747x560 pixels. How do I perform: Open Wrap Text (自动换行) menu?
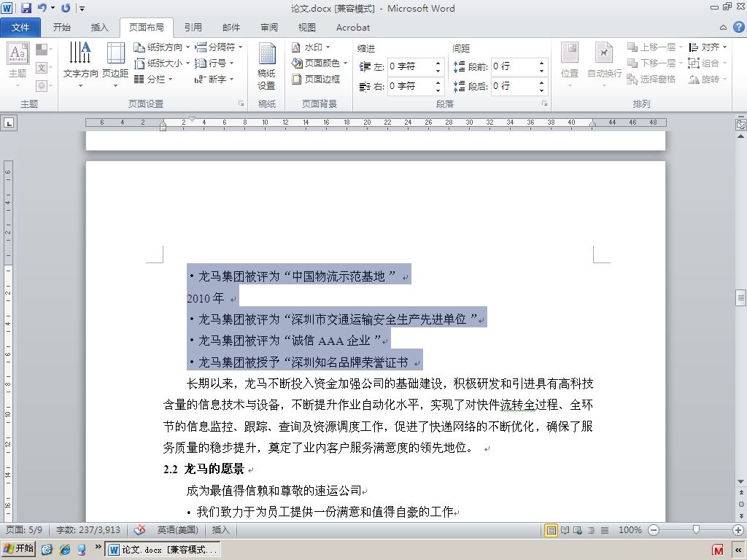[604, 65]
